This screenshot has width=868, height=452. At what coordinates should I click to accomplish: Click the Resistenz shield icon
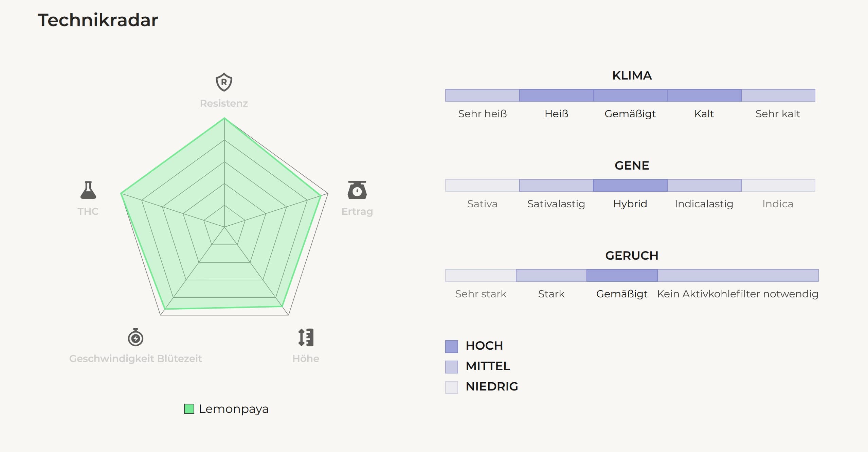click(224, 82)
